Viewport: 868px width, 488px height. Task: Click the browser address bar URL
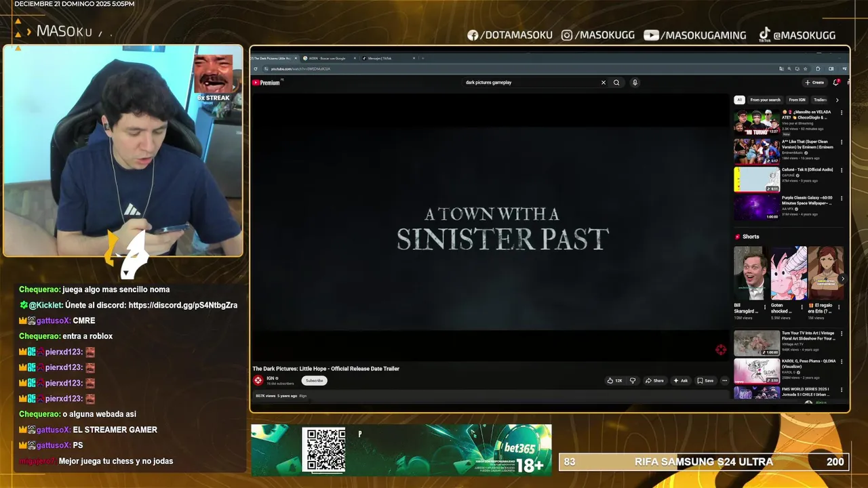[300, 68]
